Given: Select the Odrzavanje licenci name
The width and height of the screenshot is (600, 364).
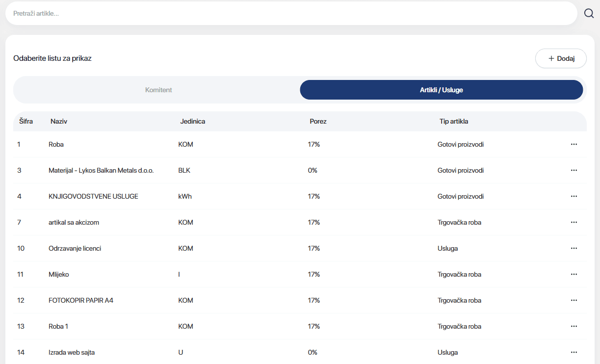Looking at the screenshot, I should [x=75, y=248].
